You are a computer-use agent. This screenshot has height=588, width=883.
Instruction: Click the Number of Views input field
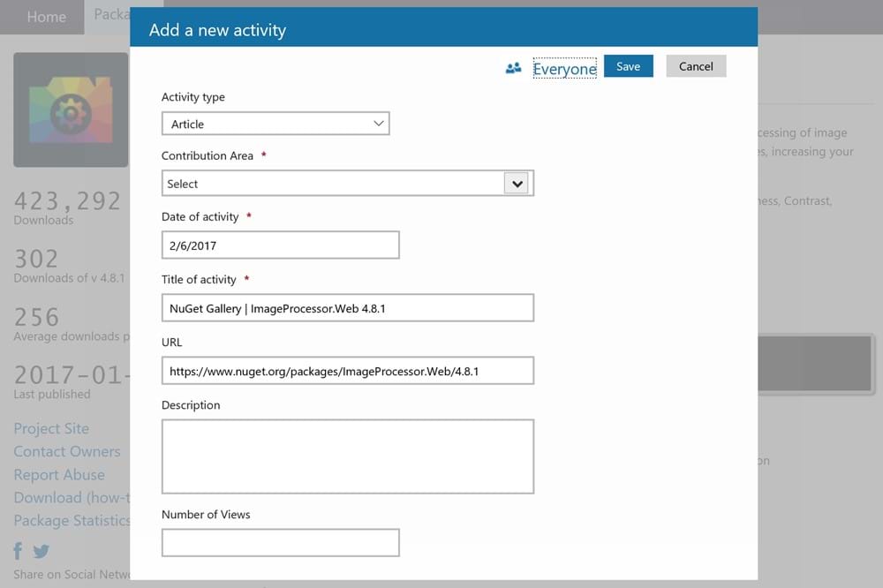pos(281,542)
